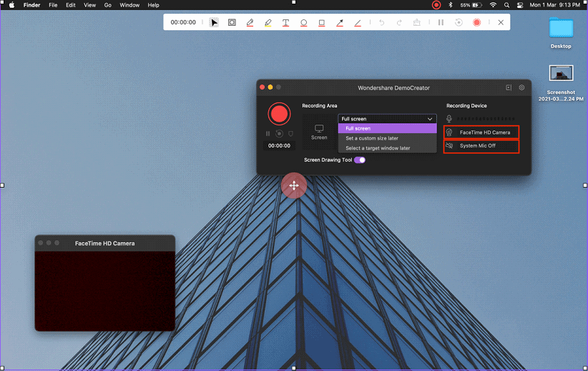Screen dimensions: 588x371
Task: Open the Edit menu
Action: (x=71, y=5)
